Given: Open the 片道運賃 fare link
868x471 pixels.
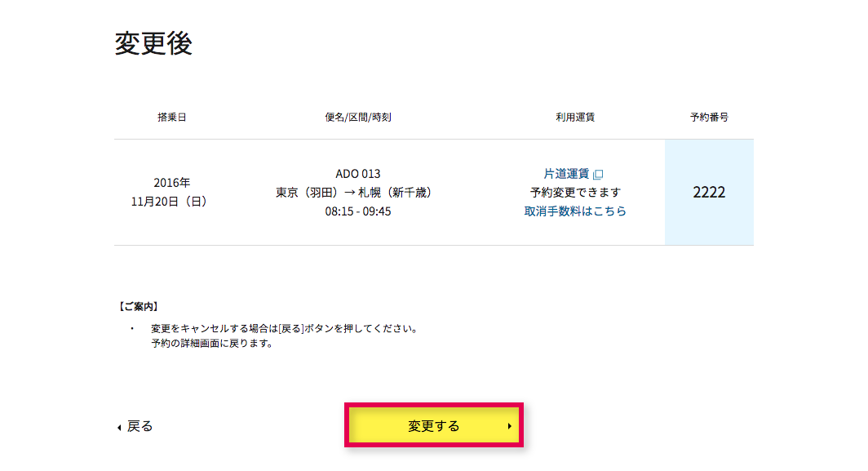Looking at the screenshot, I should (566, 173).
